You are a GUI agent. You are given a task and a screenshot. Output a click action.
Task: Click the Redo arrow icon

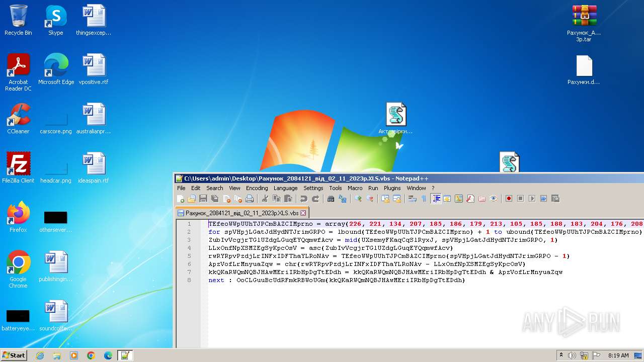[315, 199]
